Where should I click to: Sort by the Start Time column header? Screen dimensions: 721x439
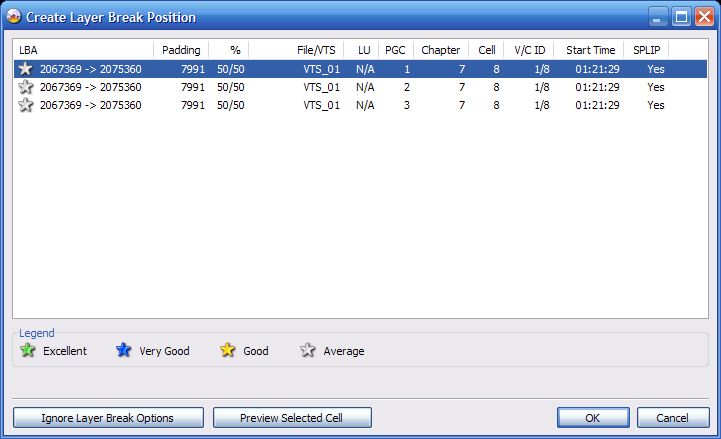pyautogui.click(x=590, y=49)
